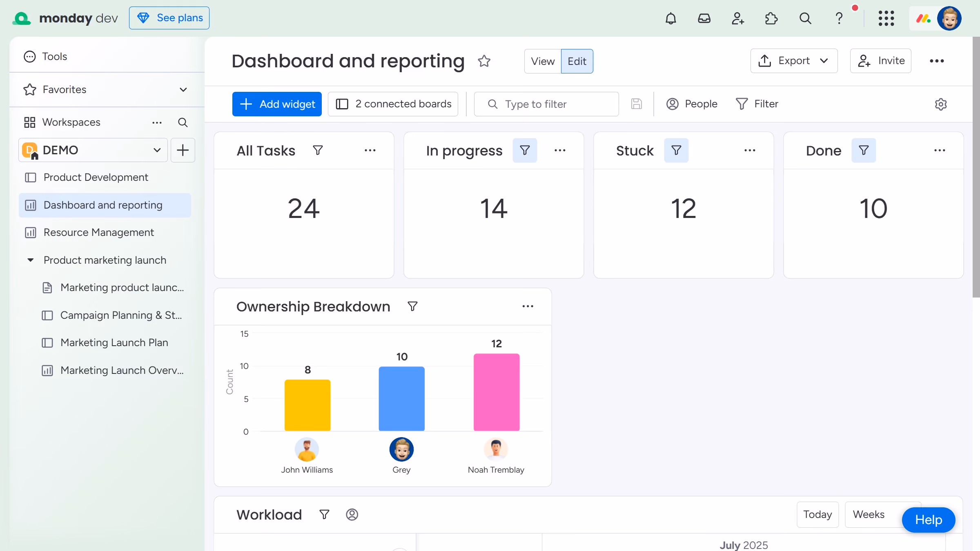Open Campaign Planning & St... board
The height and width of the screenshot is (551, 980).
[x=113, y=315]
